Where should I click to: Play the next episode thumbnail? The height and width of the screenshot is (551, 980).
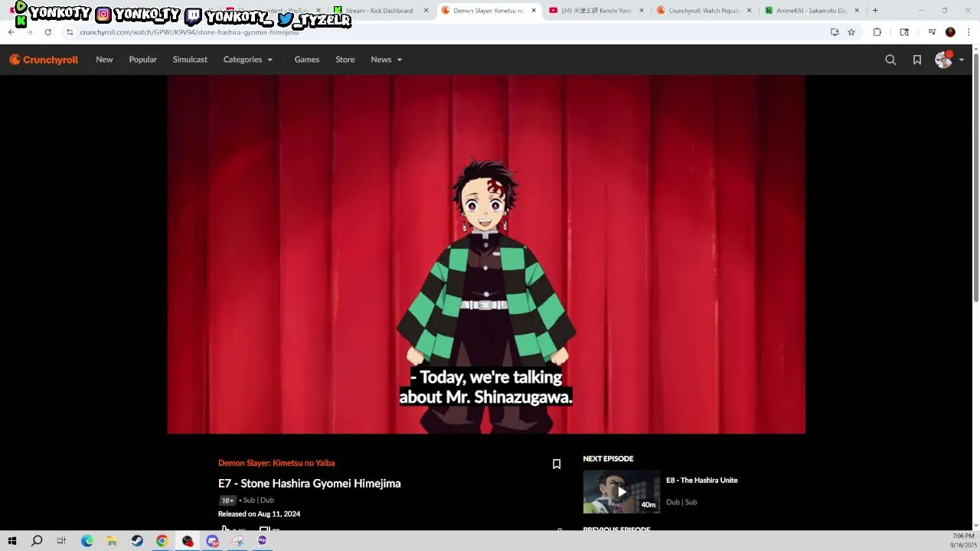[621, 491]
